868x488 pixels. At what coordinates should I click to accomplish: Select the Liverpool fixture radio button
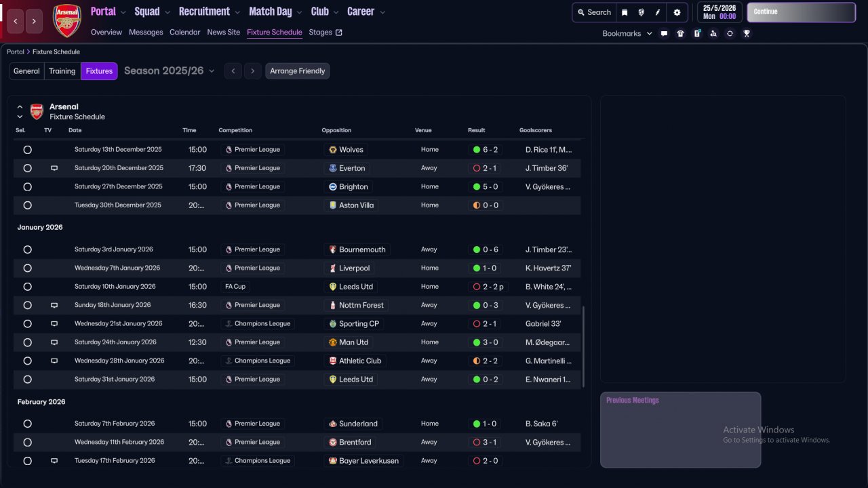(x=28, y=268)
